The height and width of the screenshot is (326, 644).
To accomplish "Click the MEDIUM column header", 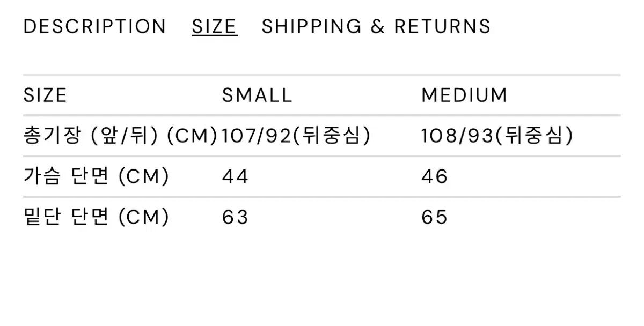I will click(464, 95).
